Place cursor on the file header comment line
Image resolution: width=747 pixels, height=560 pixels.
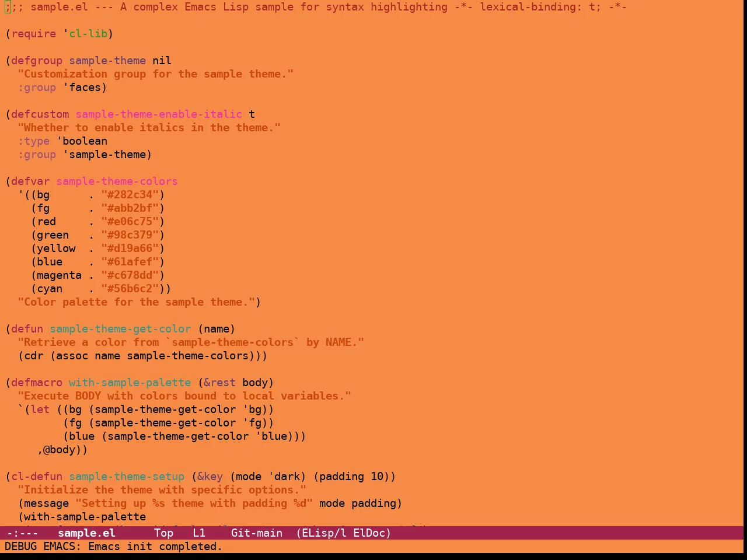click(x=316, y=7)
